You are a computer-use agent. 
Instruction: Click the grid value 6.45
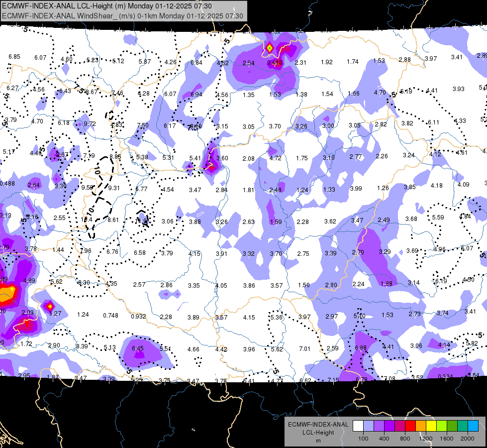pos(138,348)
